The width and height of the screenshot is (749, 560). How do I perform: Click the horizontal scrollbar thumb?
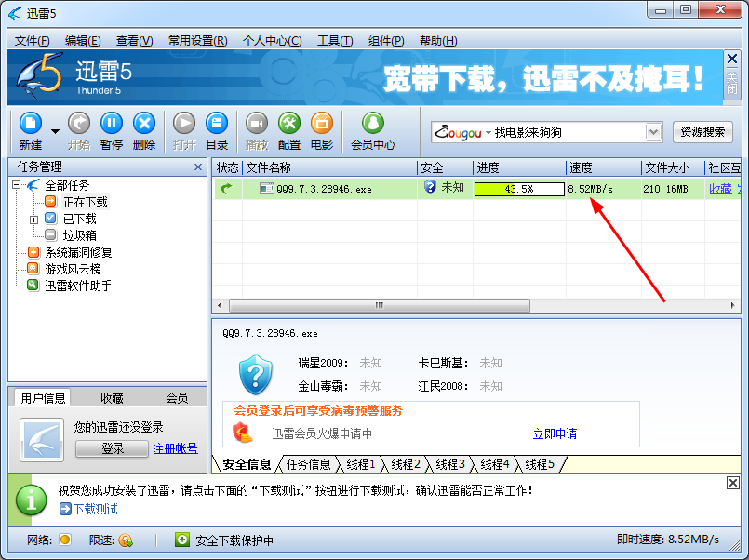coord(380,305)
